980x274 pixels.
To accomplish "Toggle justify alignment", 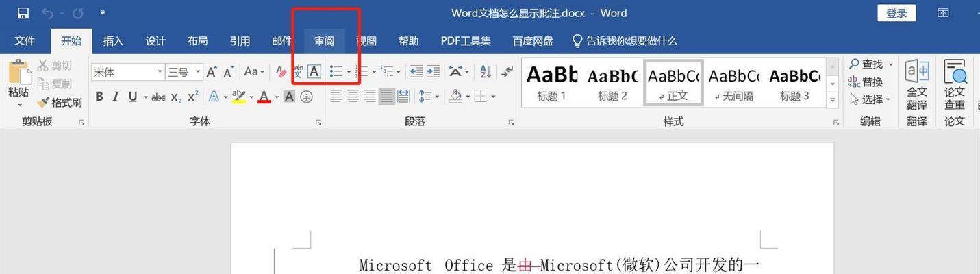I will (387, 97).
